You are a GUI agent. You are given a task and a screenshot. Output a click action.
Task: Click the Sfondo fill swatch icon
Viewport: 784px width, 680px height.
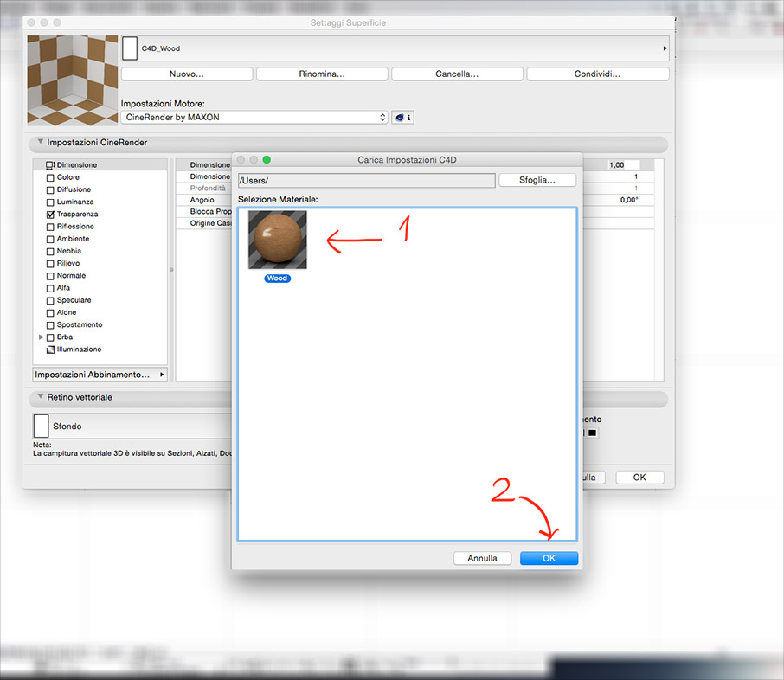point(41,426)
